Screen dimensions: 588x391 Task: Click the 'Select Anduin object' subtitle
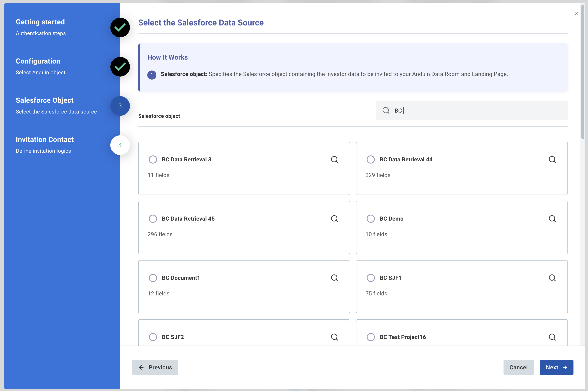tap(40, 72)
